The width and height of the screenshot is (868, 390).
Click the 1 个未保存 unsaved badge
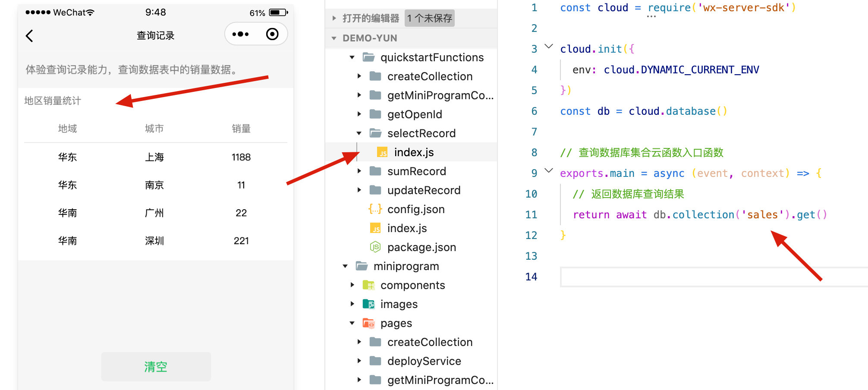point(430,18)
